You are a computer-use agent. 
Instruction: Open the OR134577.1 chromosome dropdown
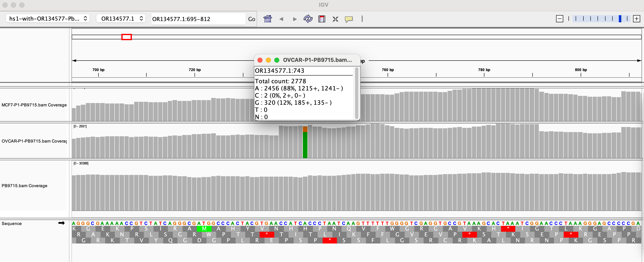click(x=121, y=19)
